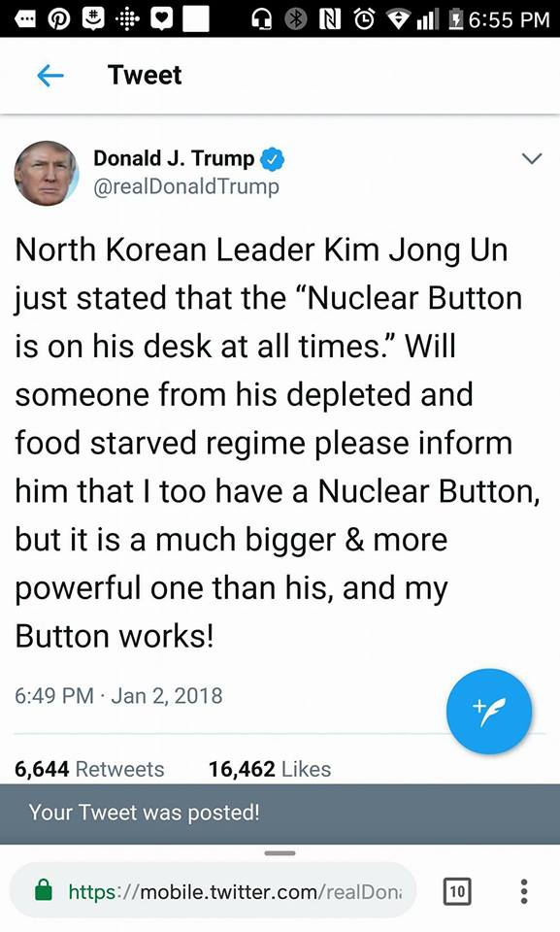Tap the back arrow beside Tweet
This screenshot has width=560, height=932.
coord(49,76)
